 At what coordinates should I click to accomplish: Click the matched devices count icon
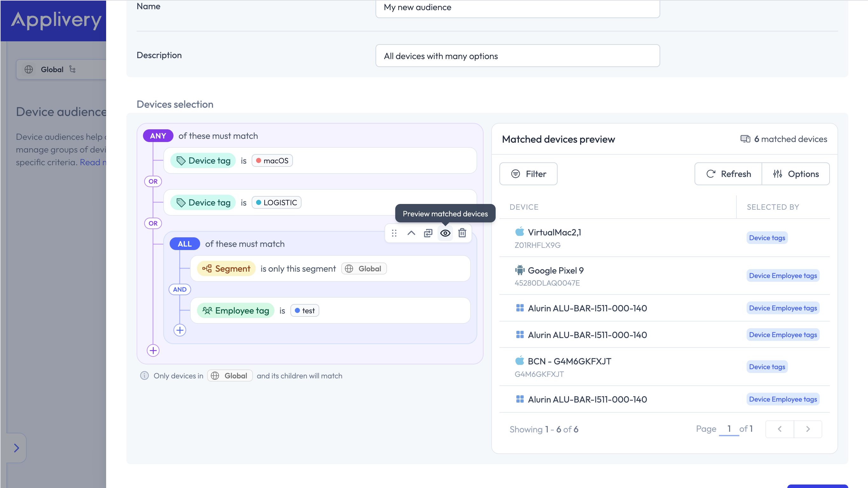[x=745, y=139]
